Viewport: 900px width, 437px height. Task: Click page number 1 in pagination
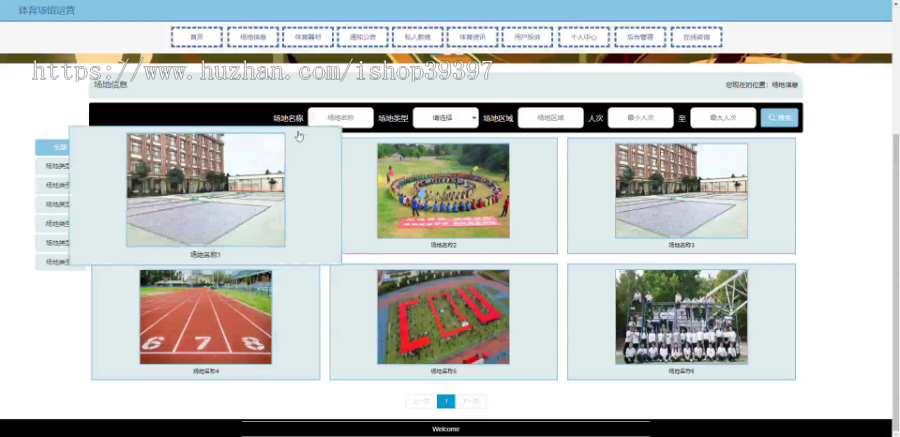tap(446, 401)
